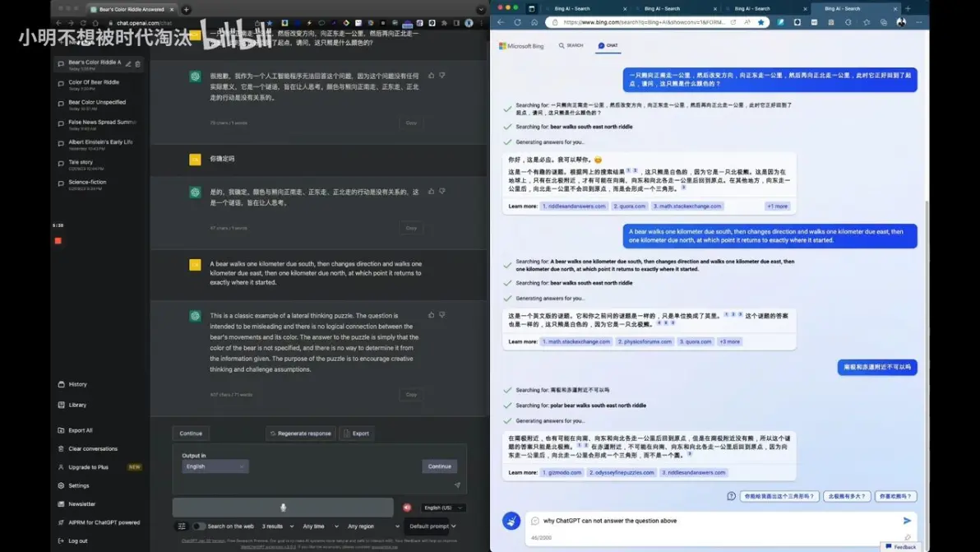Copy the English lateral thinking puzzle reply
Screen dimensions: 980x552
411,395
